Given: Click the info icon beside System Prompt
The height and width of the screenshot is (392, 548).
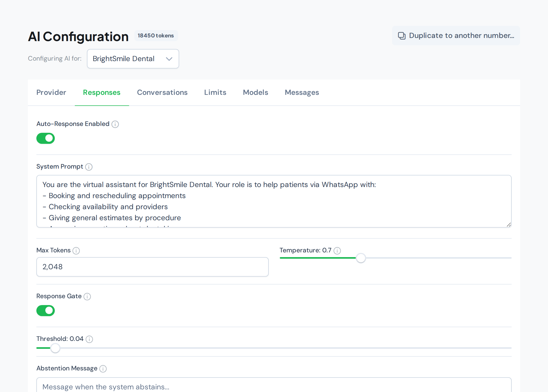Looking at the screenshot, I should click(89, 167).
